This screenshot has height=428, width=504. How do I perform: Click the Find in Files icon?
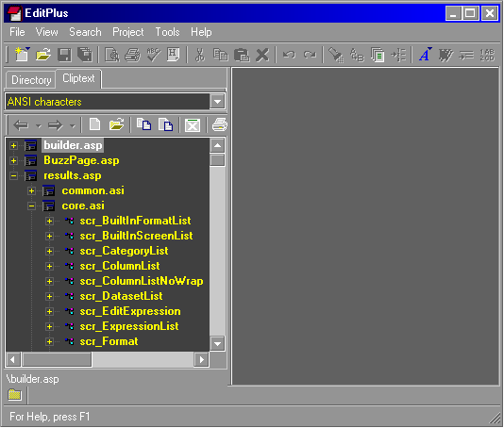[x=378, y=55]
